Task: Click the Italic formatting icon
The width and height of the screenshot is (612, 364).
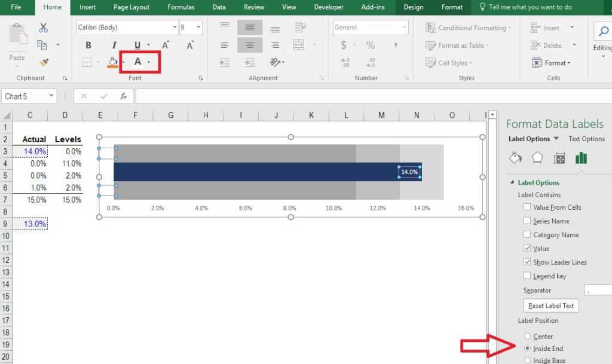Action: (114, 45)
